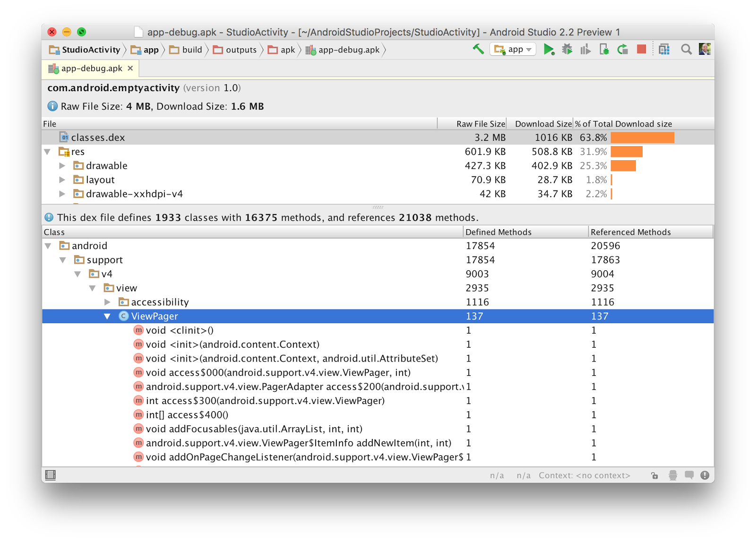Stop the running app with the red square

coord(641,49)
